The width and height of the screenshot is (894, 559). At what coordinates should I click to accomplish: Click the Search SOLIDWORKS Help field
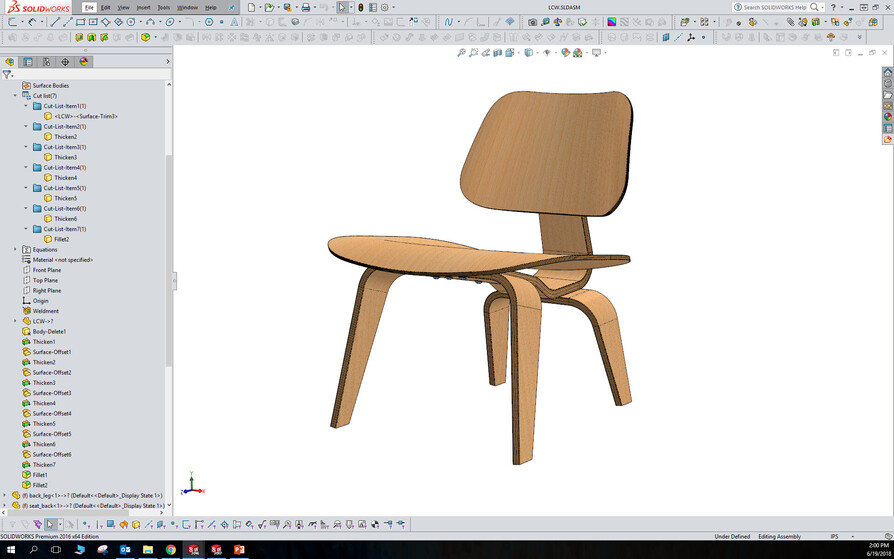(775, 7)
